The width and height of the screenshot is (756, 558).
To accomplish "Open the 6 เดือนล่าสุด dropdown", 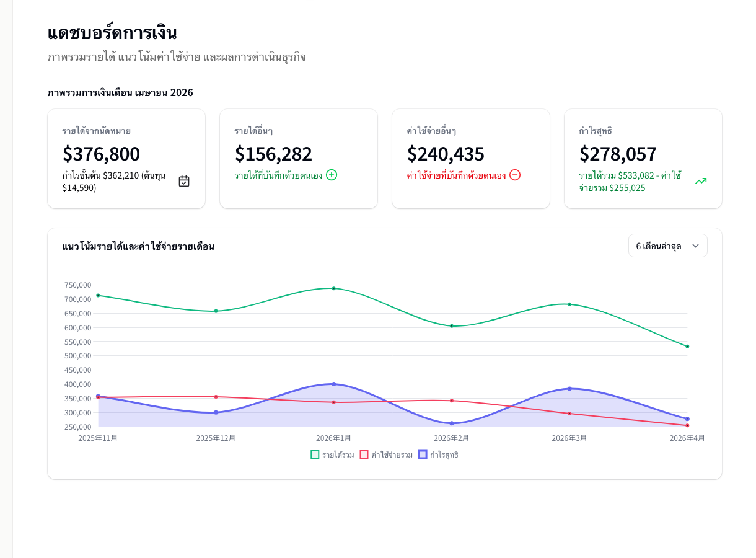I will click(x=668, y=246).
